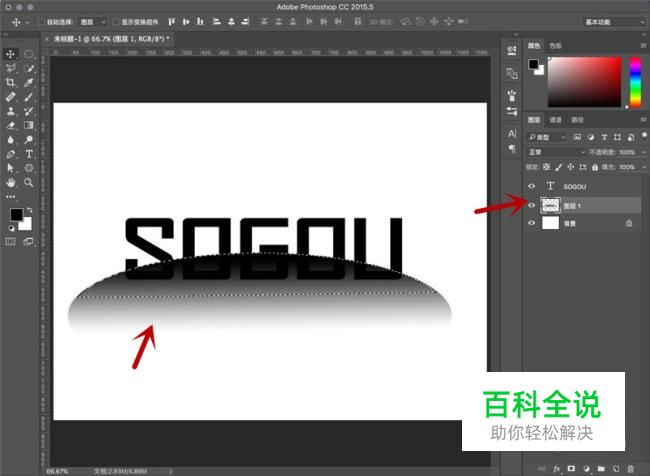Open the Auto-Select layer/group dropdown
650x476 pixels.
pos(93,22)
